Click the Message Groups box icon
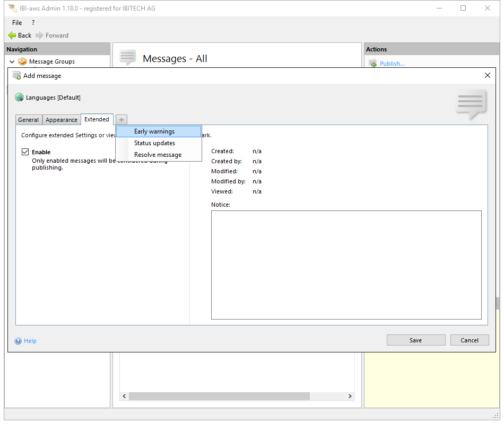This screenshot has width=504, height=424. click(x=22, y=61)
